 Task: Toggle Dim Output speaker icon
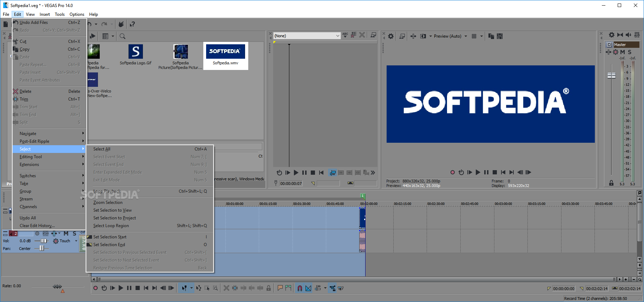click(629, 35)
